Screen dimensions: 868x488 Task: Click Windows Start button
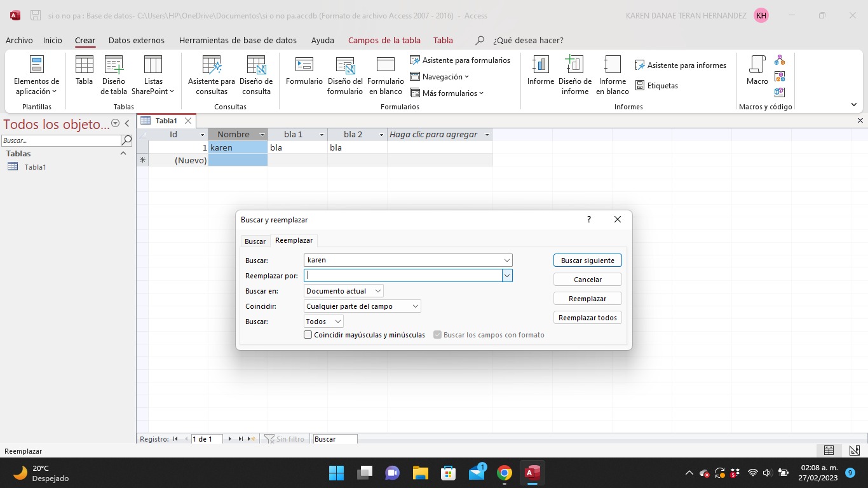tap(337, 473)
